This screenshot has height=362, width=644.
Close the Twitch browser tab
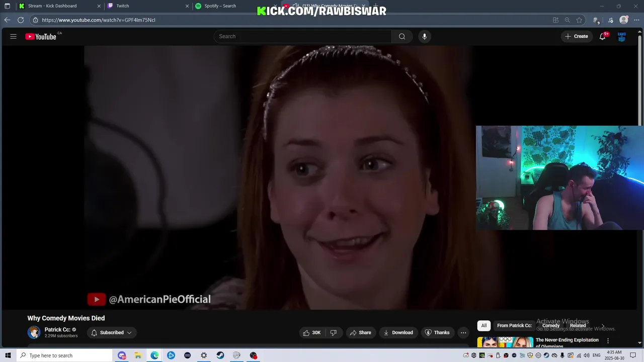(187, 6)
